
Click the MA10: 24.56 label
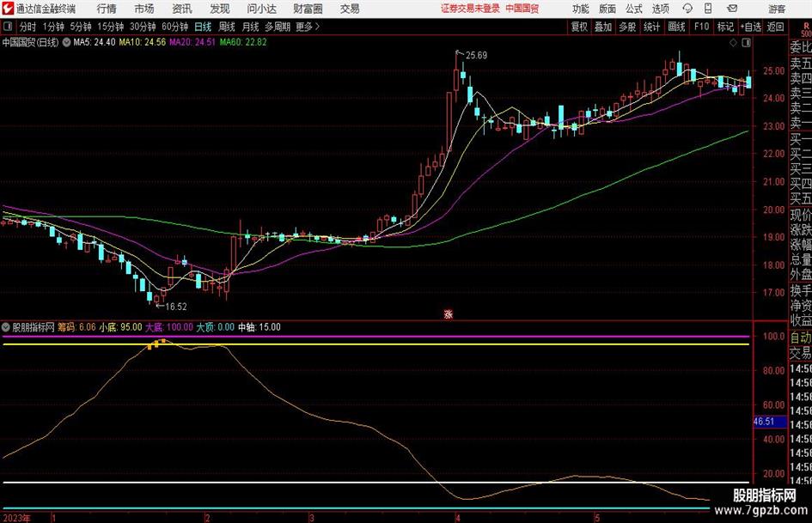coord(143,42)
